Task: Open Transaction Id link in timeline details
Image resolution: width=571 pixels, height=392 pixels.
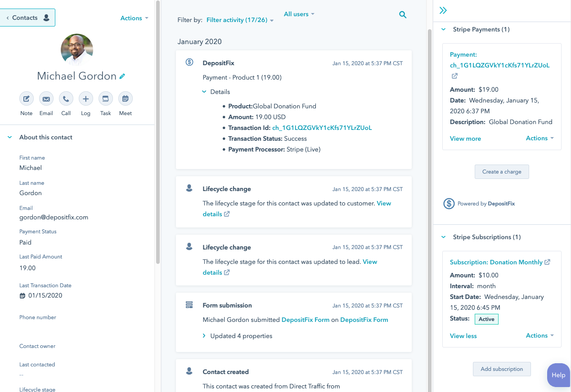Action: coord(322,128)
